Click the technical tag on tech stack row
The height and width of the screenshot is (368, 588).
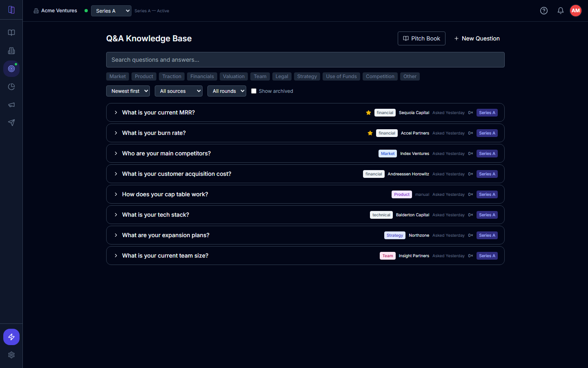click(381, 215)
